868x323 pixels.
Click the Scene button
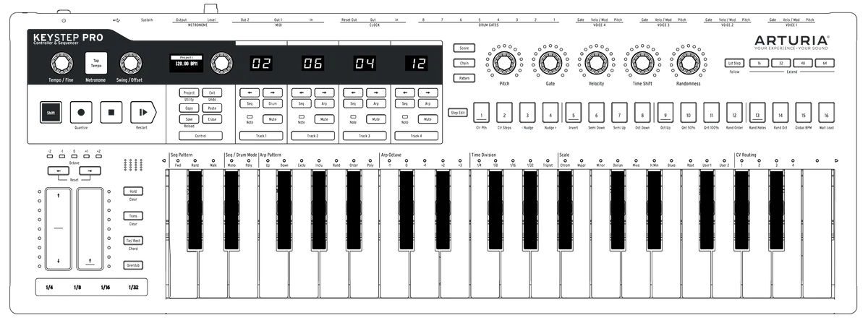pos(464,48)
